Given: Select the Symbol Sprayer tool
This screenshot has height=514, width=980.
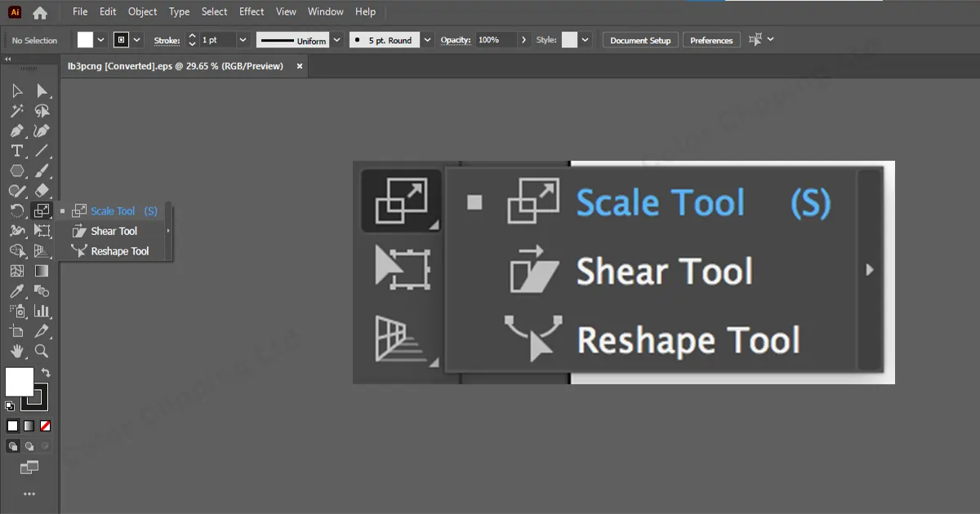Looking at the screenshot, I should 16,311.
